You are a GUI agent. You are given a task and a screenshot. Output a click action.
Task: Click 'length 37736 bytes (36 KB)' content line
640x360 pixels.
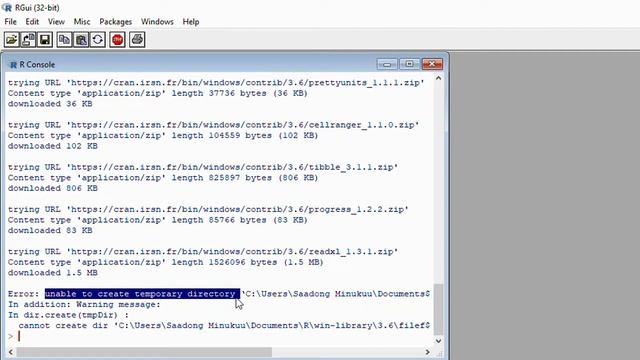coord(158,93)
